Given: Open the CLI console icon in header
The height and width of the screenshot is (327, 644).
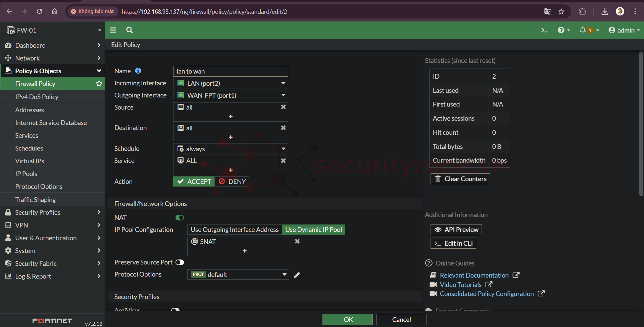Looking at the screenshot, I should point(544,30).
